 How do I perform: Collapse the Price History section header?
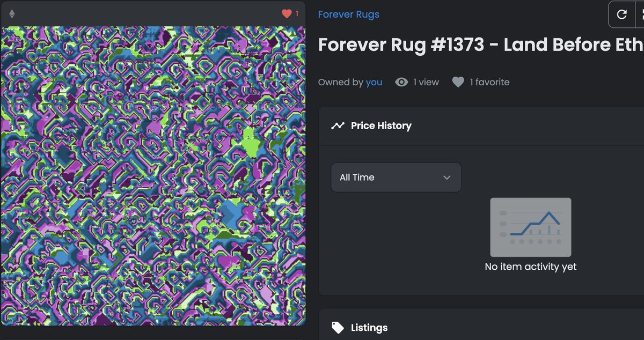click(481, 125)
